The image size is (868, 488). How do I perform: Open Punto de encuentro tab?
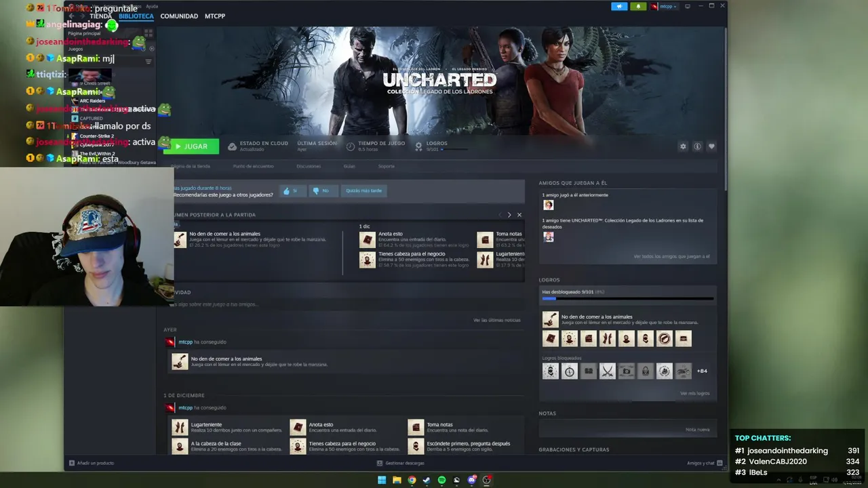254,166
